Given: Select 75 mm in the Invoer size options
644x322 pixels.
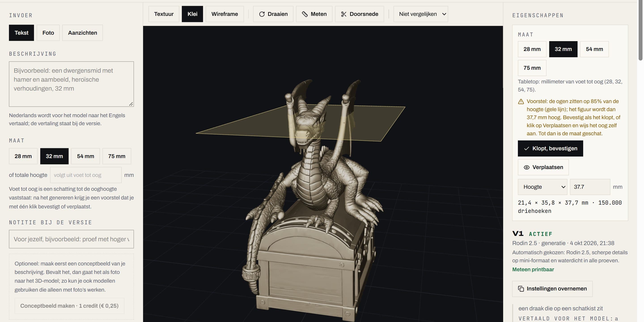Looking at the screenshot, I should (x=117, y=156).
